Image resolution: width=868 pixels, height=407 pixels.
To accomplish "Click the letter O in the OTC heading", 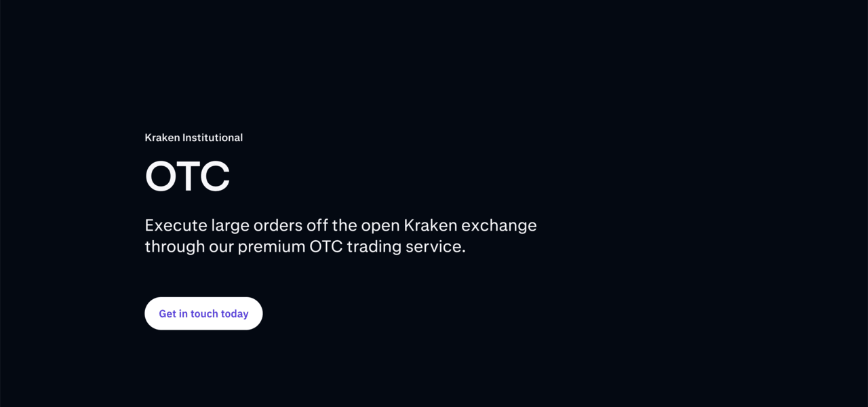I will 161,176.
